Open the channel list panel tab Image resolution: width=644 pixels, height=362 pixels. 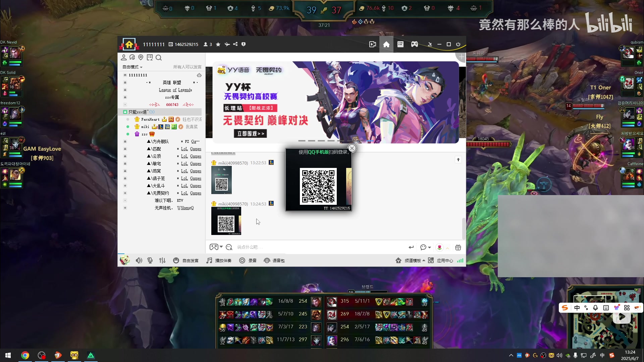point(400,44)
